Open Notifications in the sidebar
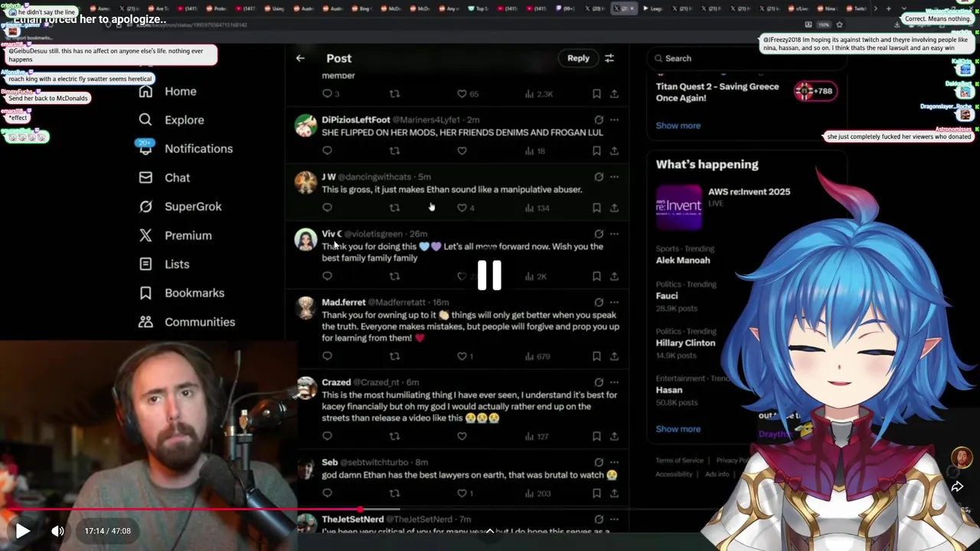 tap(198, 148)
